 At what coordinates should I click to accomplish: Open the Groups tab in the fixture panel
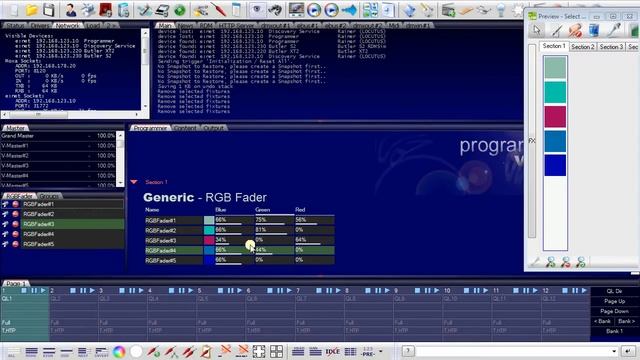[x=49, y=196]
